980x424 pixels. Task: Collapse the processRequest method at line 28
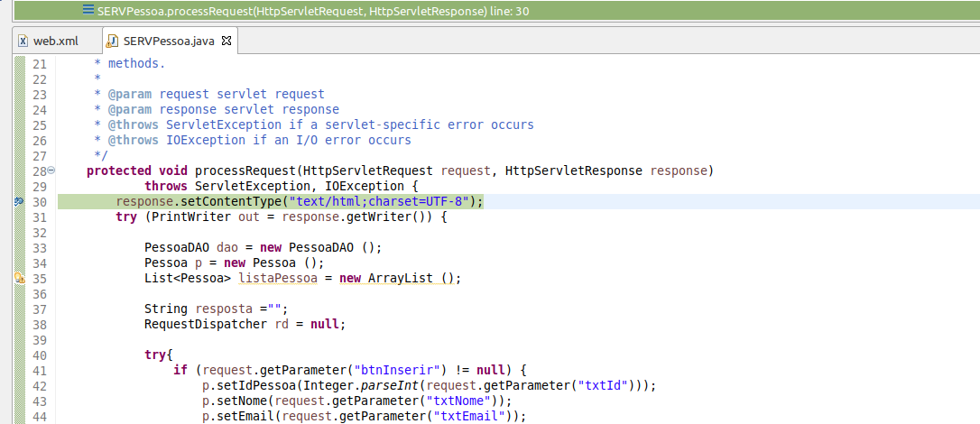51,170
